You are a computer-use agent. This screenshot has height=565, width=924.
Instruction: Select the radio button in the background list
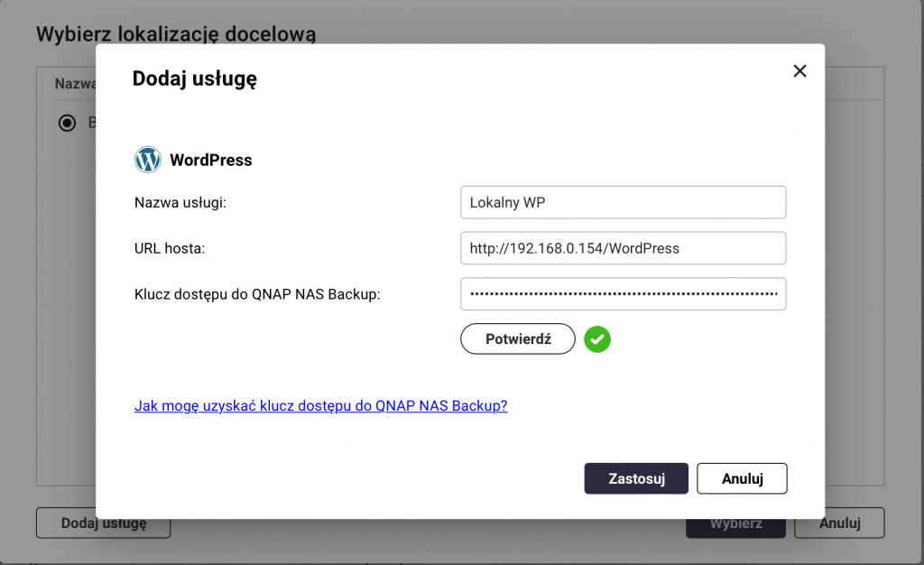[67, 123]
